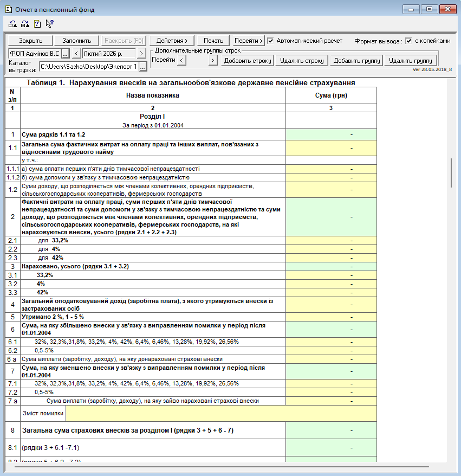Viewport: 461px width, 476px height.
Task: Click the Добавить строку button
Action: [248, 61]
